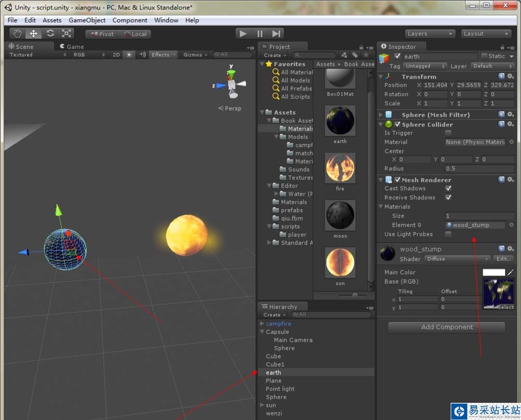This screenshot has width=521, height=420.
Task: Open Transform component help book icon
Action: pos(501,77)
